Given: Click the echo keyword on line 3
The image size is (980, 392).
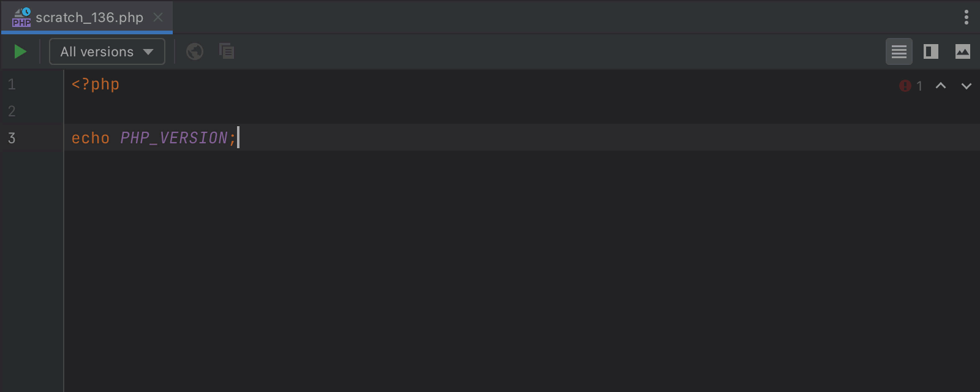Looking at the screenshot, I should click(x=91, y=138).
